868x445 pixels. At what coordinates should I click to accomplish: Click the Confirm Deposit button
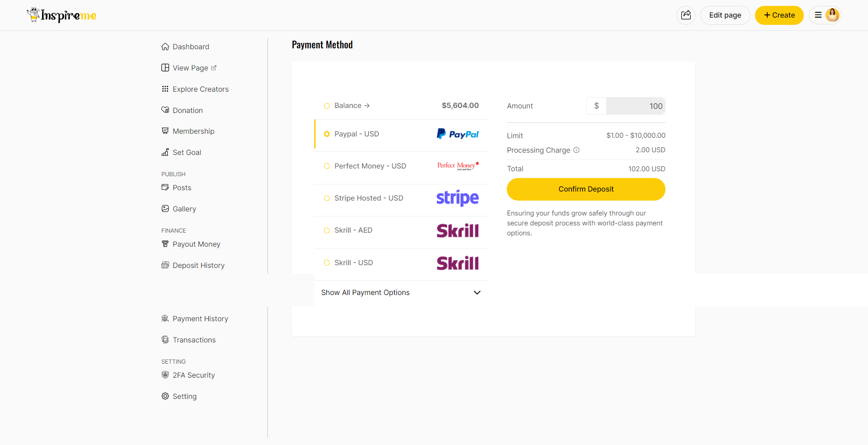coord(585,189)
